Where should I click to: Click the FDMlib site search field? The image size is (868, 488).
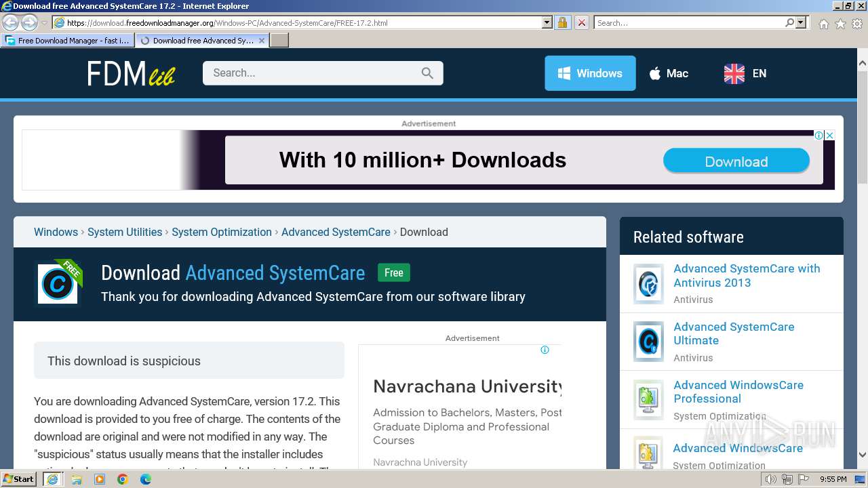pyautogui.click(x=323, y=73)
